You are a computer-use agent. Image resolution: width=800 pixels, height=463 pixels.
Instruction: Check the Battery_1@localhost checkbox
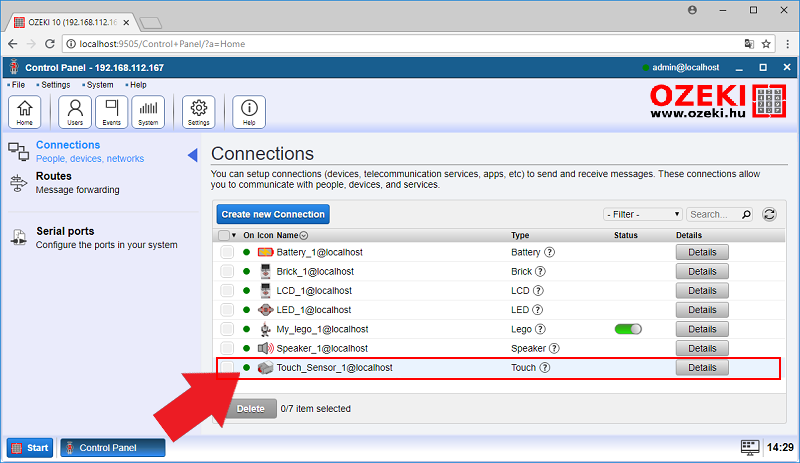[227, 252]
